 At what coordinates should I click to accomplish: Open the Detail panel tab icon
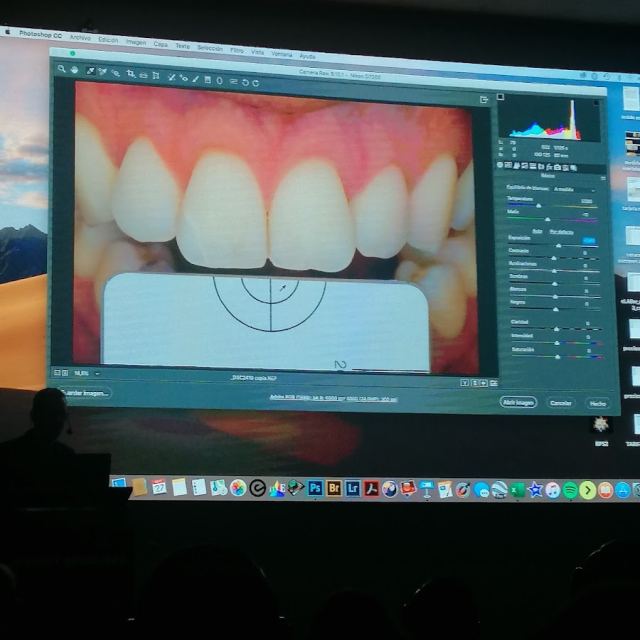pos(516,166)
